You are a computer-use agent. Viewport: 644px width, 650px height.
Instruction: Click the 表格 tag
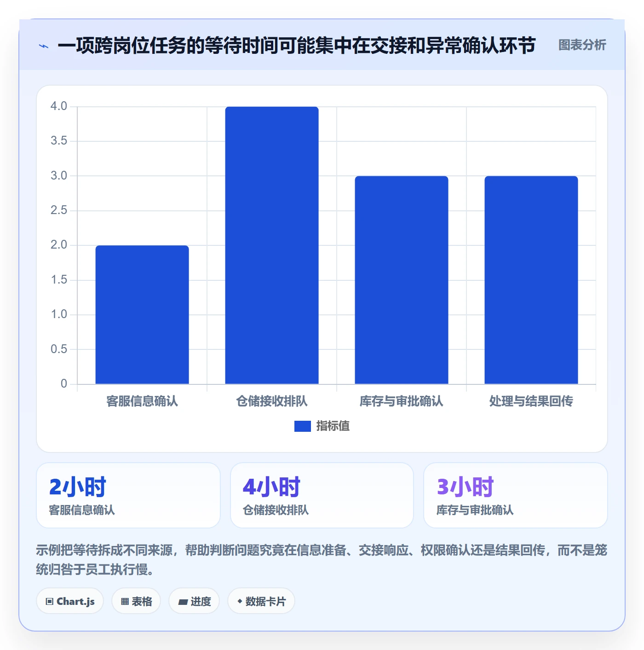(x=136, y=601)
